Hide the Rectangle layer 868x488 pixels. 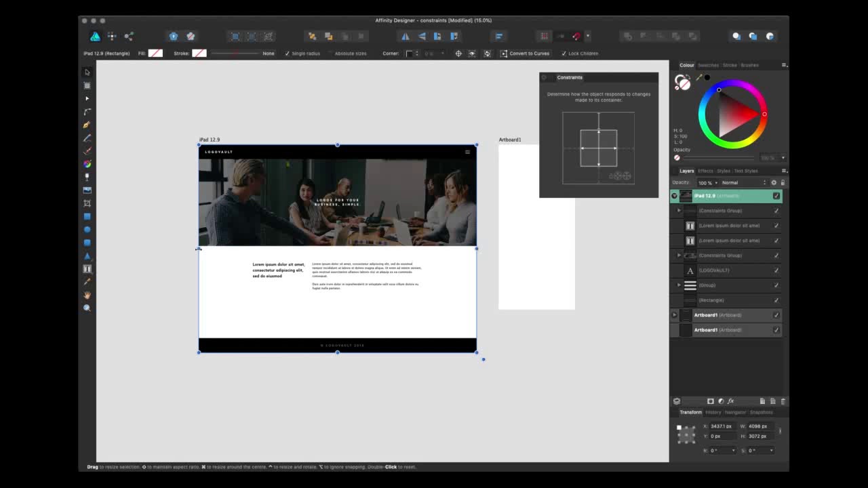pyautogui.click(x=776, y=300)
